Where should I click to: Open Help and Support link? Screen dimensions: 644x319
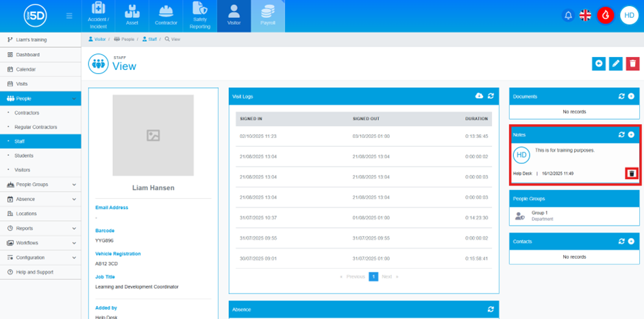(x=34, y=272)
